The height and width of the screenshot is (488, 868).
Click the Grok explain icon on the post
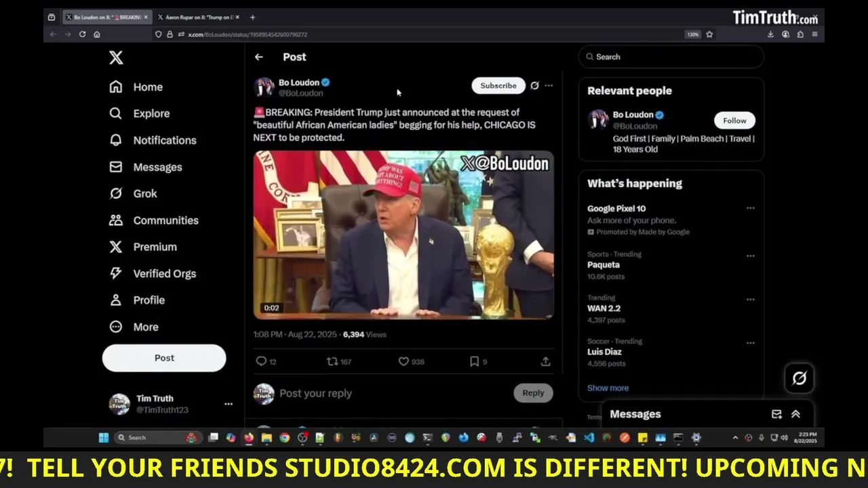(x=534, y=85)
